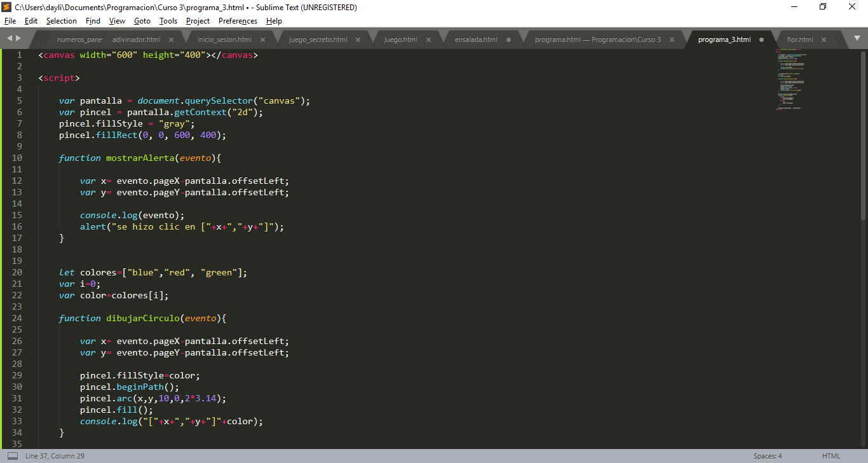Open the Tools menu

click(x=168, y=21)
